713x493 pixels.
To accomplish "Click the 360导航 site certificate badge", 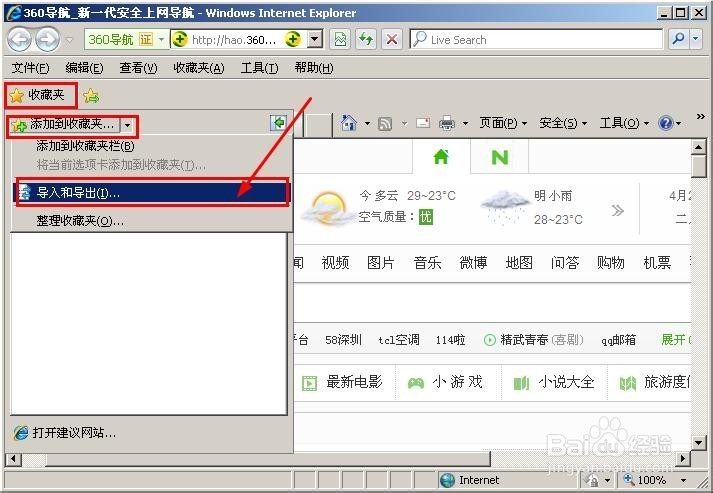I will [x=126, y=40].
